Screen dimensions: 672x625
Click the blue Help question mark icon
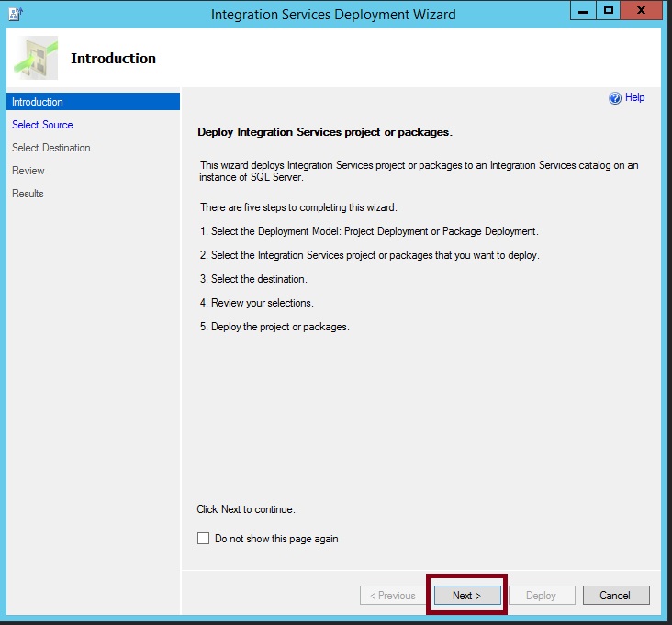pyautogui.click(x=614, y=98)
